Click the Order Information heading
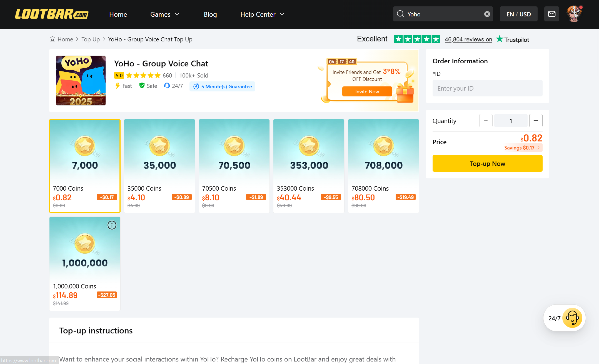The height and width of the screenshot is (364, 599). click(x=460, y=61)
